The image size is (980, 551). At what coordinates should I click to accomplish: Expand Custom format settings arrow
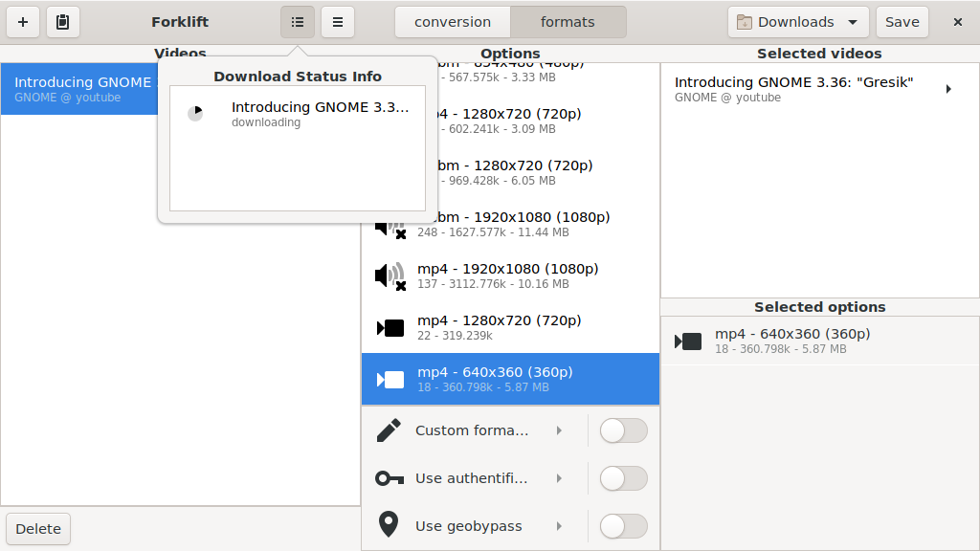(559, 430)
